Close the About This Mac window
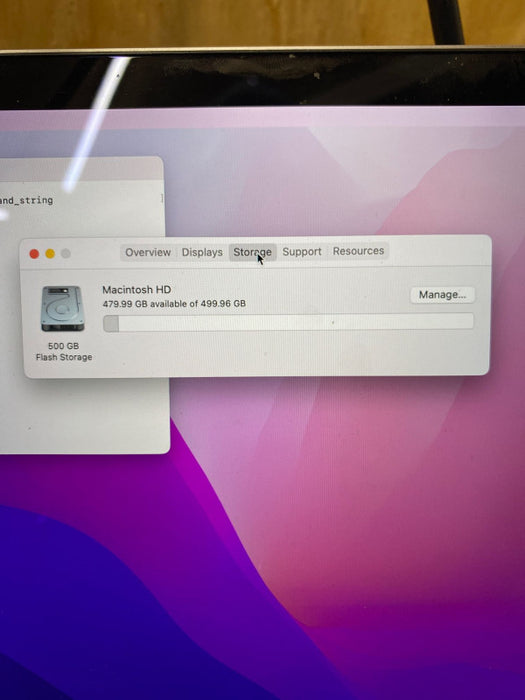 34,254
